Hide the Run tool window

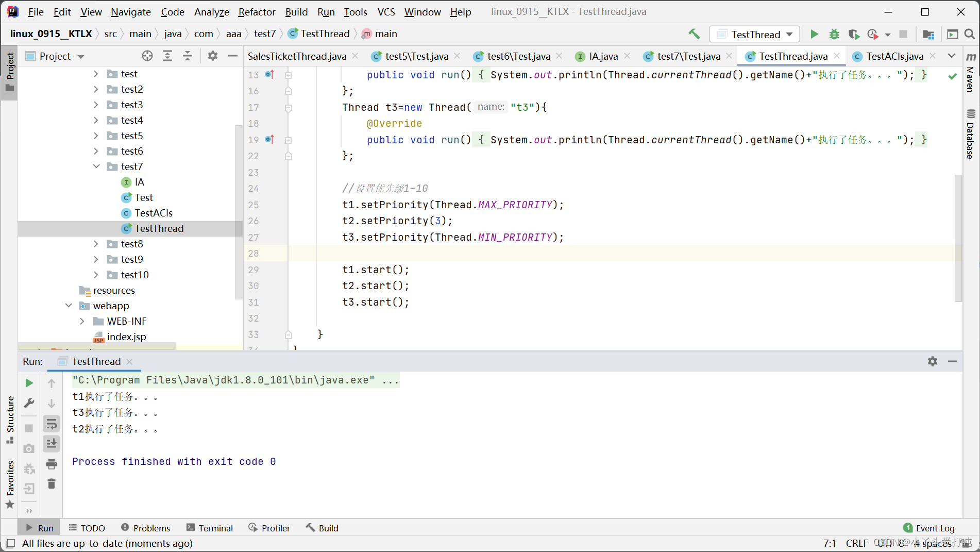pos(953,361)
